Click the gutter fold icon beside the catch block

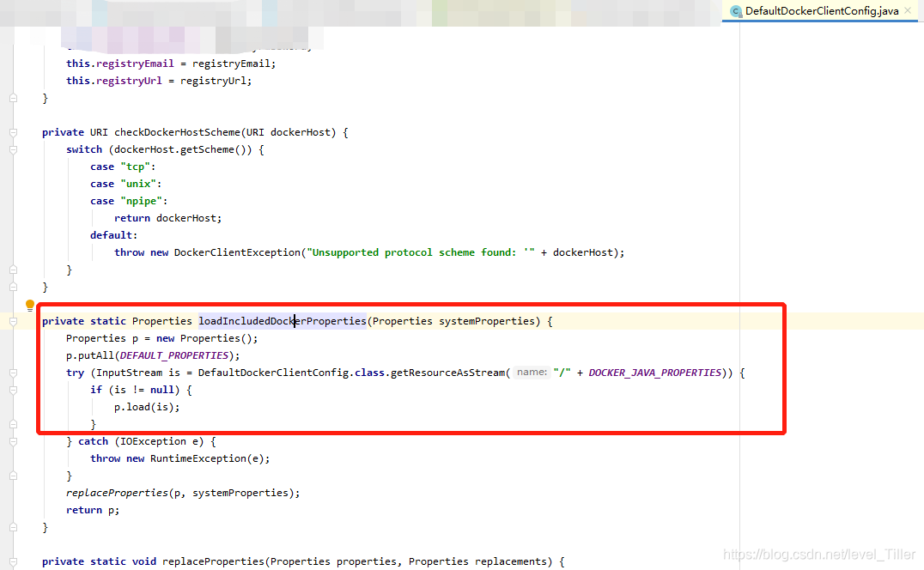[x=12, y=440]
